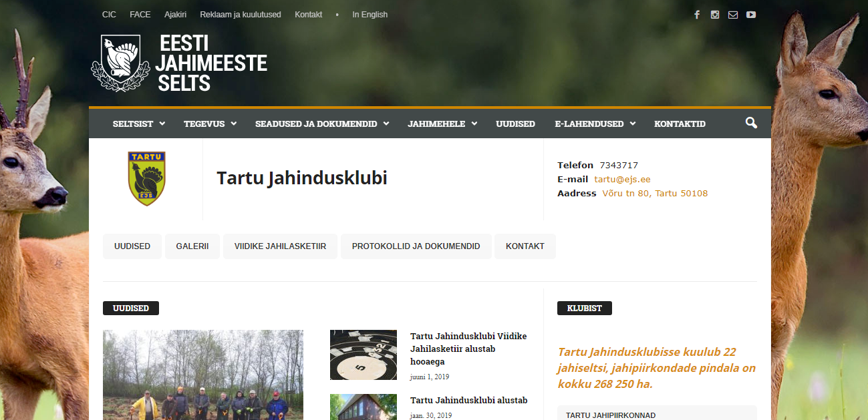The width and height of the screenshot is (868, 420).
Task: Open the Instagram social icon
Action: [x=715, y=15]
